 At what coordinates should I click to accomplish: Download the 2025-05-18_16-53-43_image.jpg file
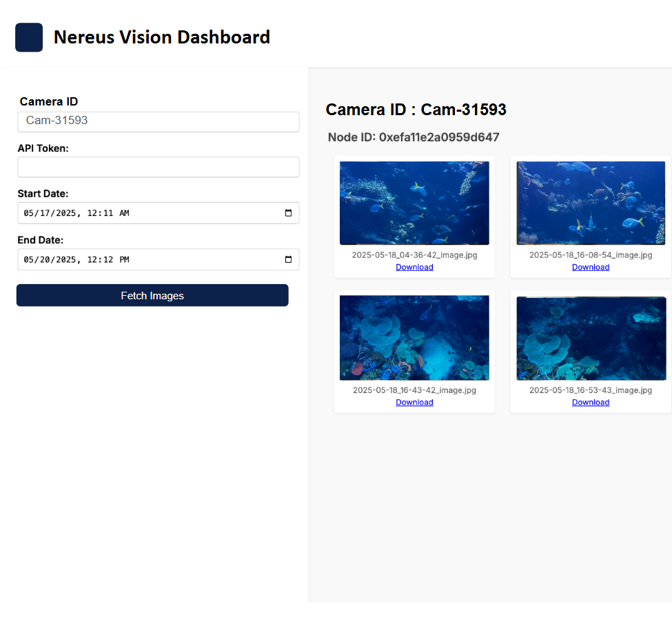[590, 402]
